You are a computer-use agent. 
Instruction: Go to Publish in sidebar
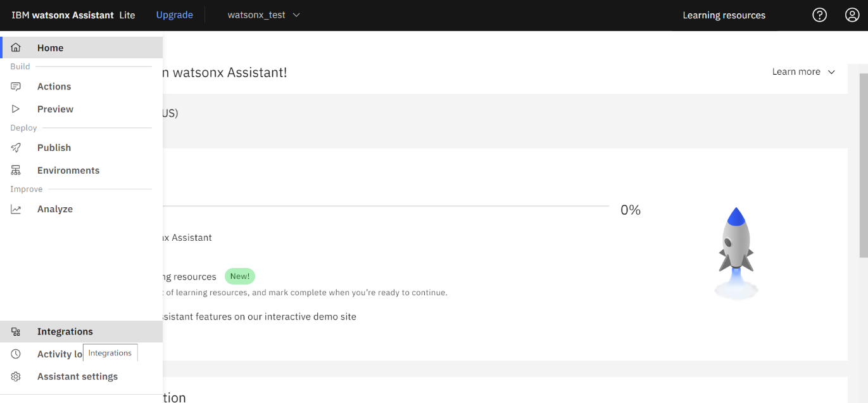pos(81,148)
